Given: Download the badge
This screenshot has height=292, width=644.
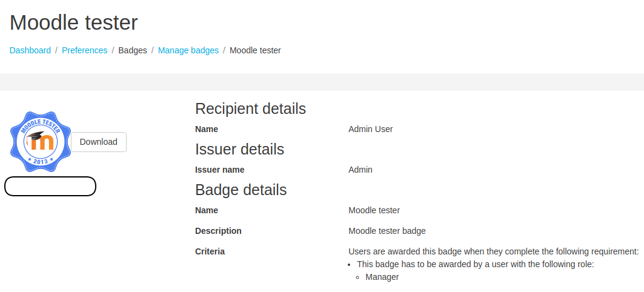Looking at the screenshot, I should [x=99, y=142].
